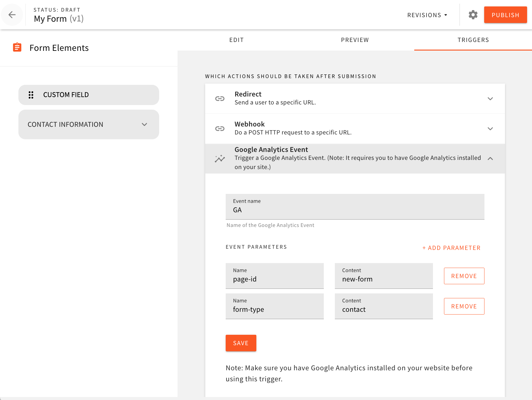
Task: Open the Revisions dropdown
Action: pyautogui.click(x=427, y=15)
